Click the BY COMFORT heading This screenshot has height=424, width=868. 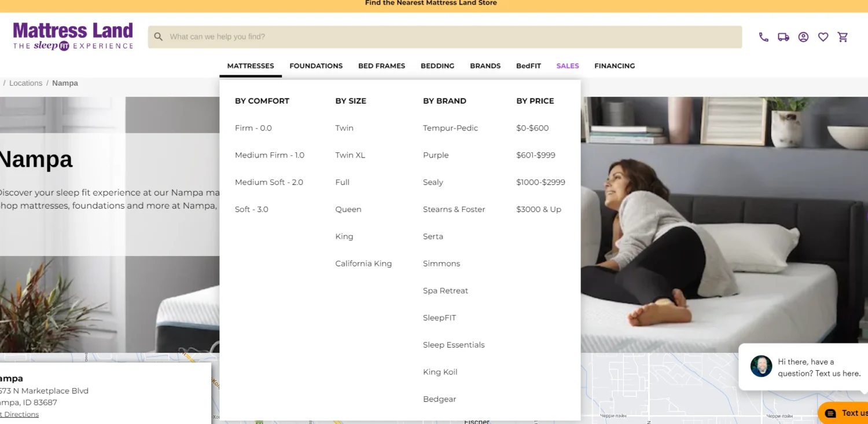(x=262, y=101)
